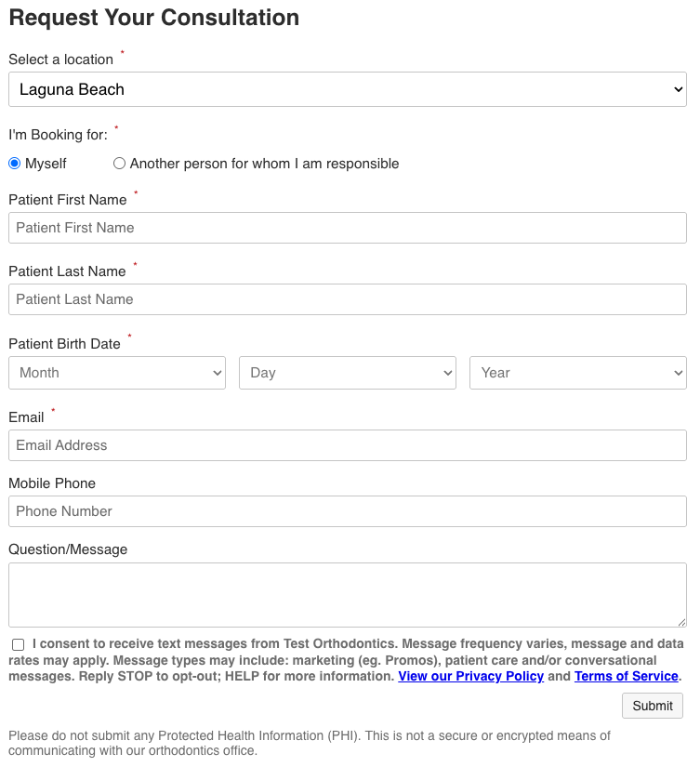Choose Another person for whom I am responsible
This screenshot has height=767, width=700.
[x=120, y=164]
